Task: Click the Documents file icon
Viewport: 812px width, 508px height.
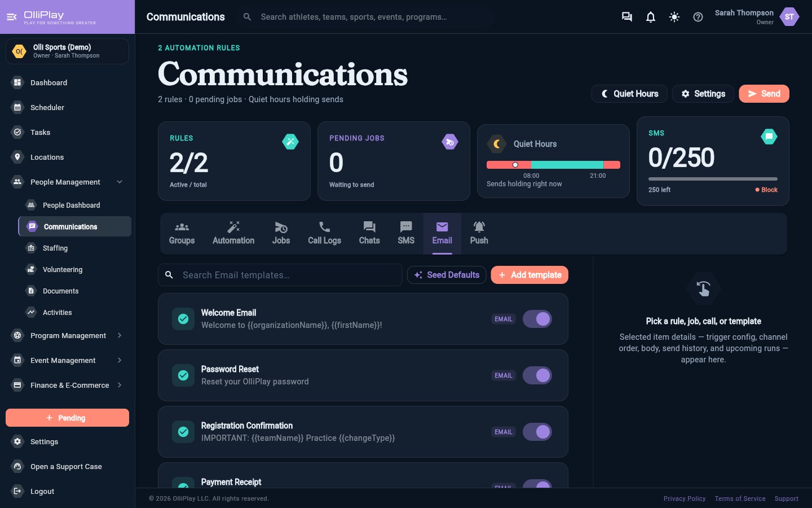Action: pyautogui.click(x=31, y=291)
